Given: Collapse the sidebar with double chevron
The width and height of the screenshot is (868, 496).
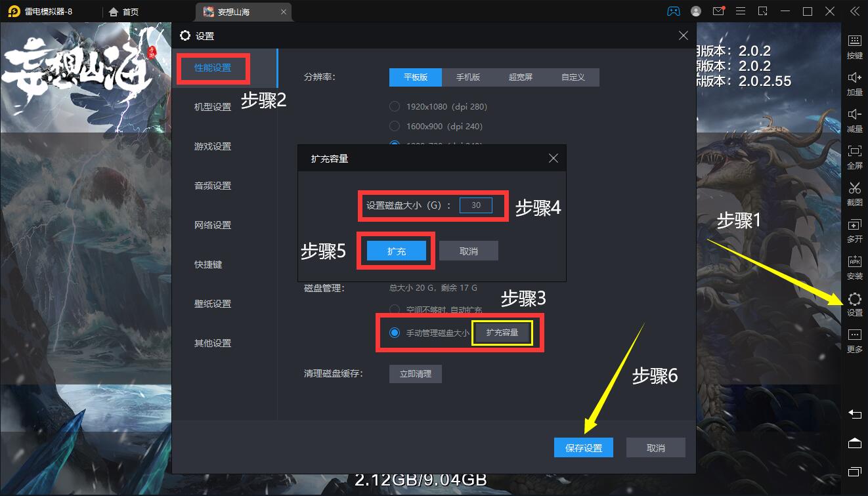Looking at the screenshot, I should [854, 11].
